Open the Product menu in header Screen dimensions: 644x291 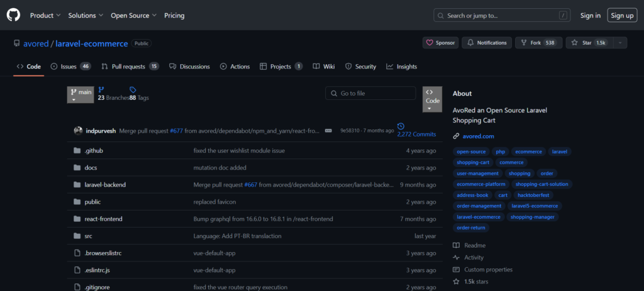[45, 15]
